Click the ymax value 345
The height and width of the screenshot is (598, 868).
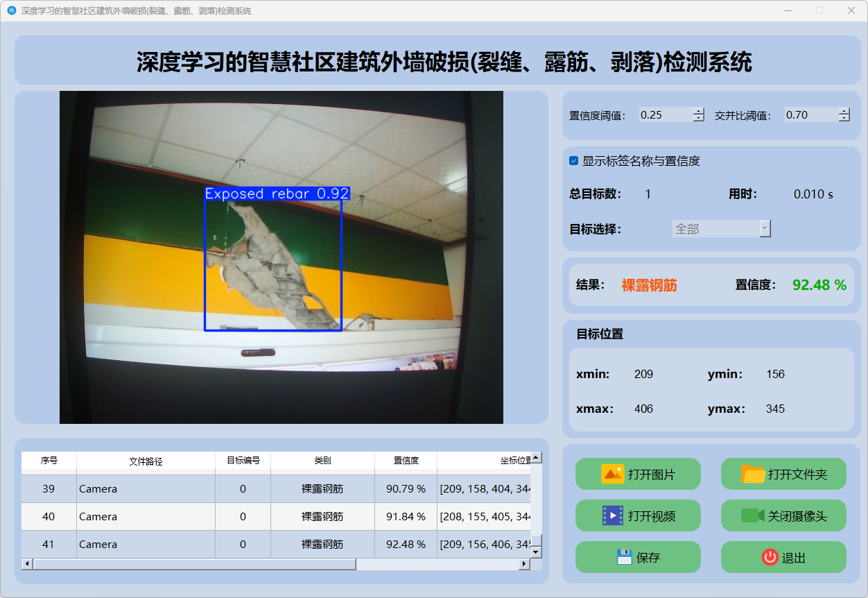tap(776, 409)
